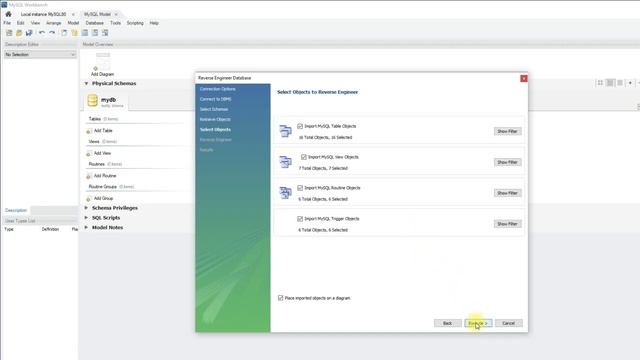Close the MySQL Model tab
Image resolution: width=640 pixels, height=360 pixels.
pos(116,14)
